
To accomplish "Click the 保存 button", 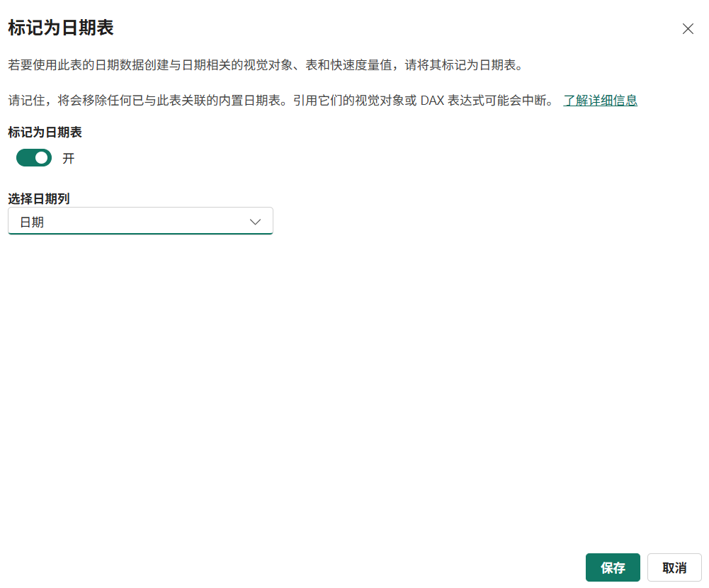I will [613, 567].
